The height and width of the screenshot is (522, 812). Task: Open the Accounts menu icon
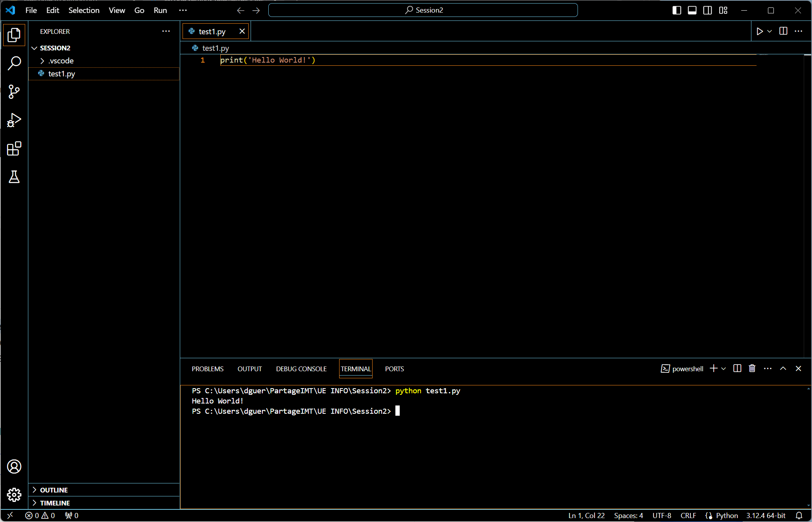pyautogui.click(x=14, y=466)
